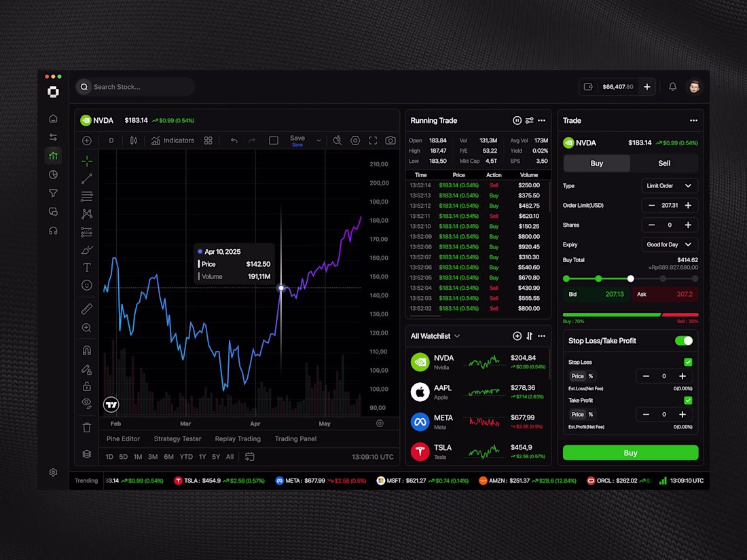Open Running Trade filter sliders icon

click(529, 120)
